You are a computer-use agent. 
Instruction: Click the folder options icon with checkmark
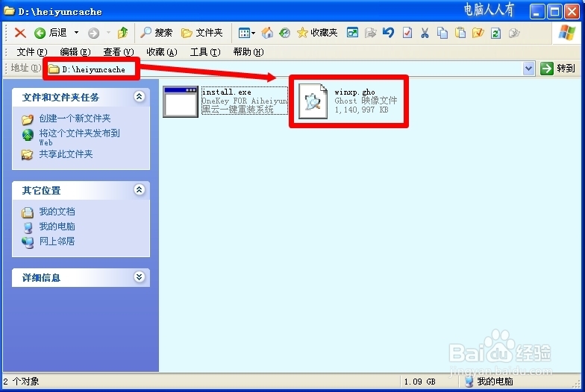478,33
